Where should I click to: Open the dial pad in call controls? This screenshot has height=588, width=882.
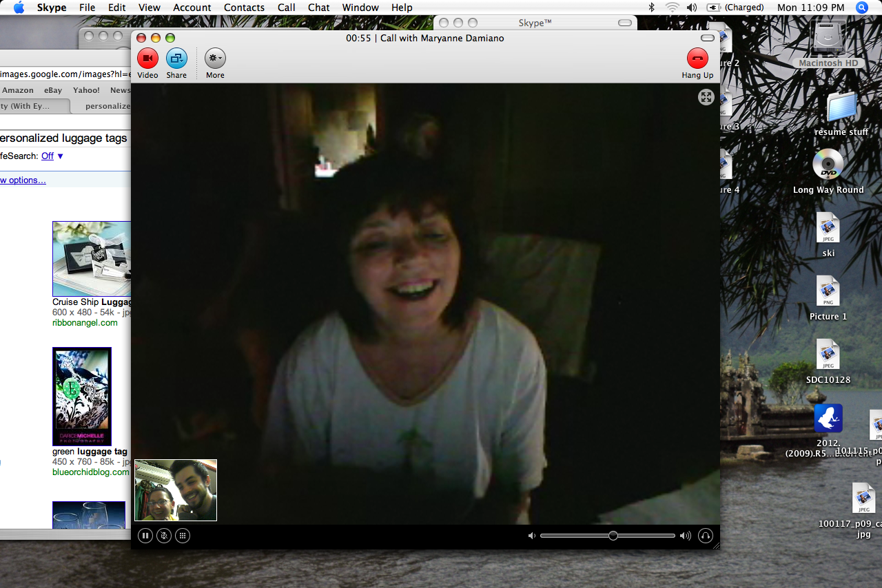pos(182,536)
